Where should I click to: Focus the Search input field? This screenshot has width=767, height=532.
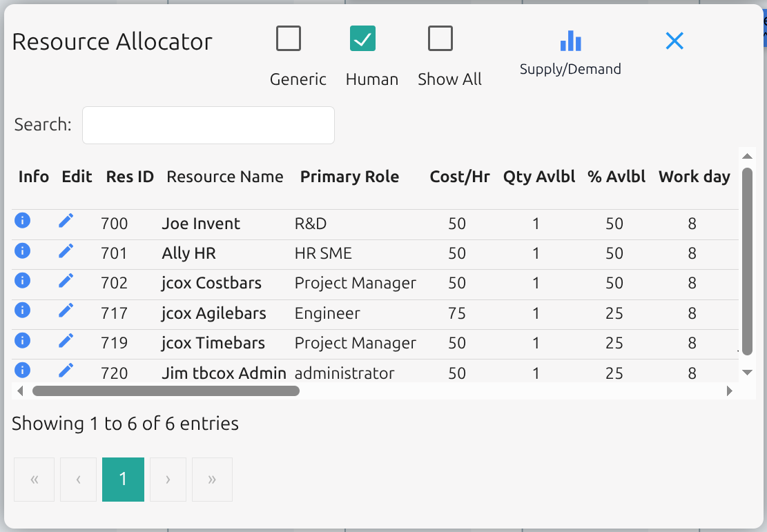click(x=208, y=125)
